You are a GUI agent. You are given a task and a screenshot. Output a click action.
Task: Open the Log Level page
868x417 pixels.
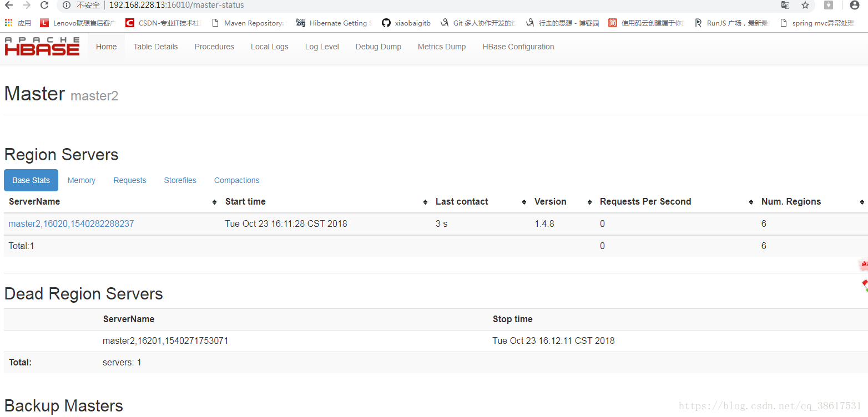click(x=322, y=47)
